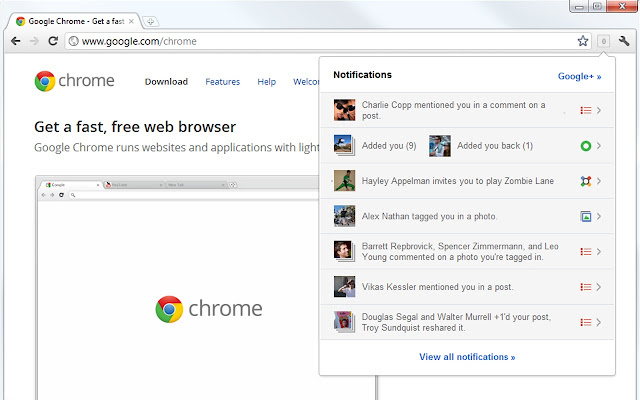Click the Google Chrome tab title
Image resolution: width=640 pixels, height=400 pixels.
[x=76, y=21]
